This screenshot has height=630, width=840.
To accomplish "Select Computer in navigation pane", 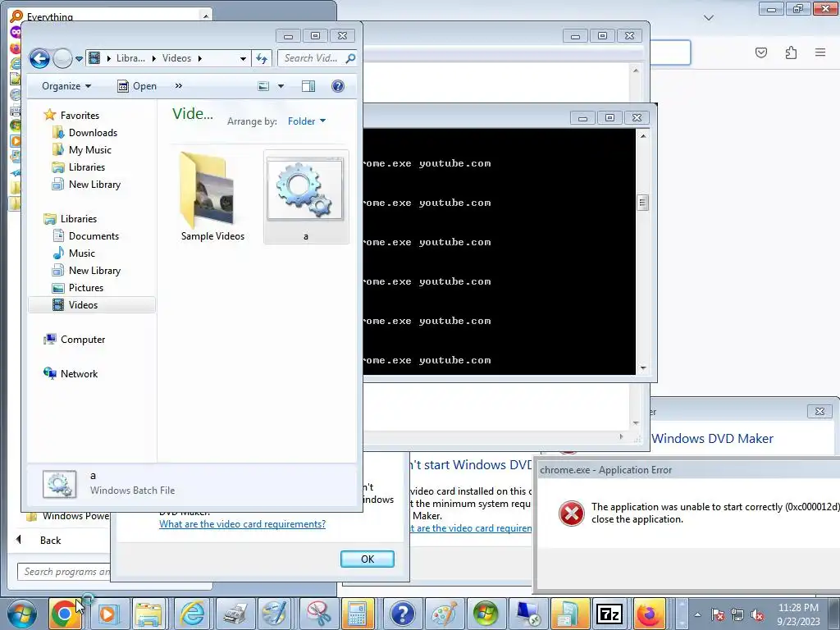I will pyautogui.click(x=83, y=340).
